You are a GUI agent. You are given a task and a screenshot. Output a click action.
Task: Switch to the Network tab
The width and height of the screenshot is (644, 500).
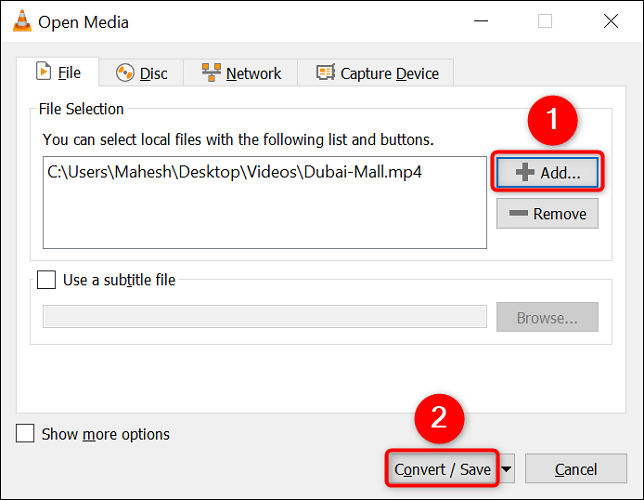[x=241, y=73]
